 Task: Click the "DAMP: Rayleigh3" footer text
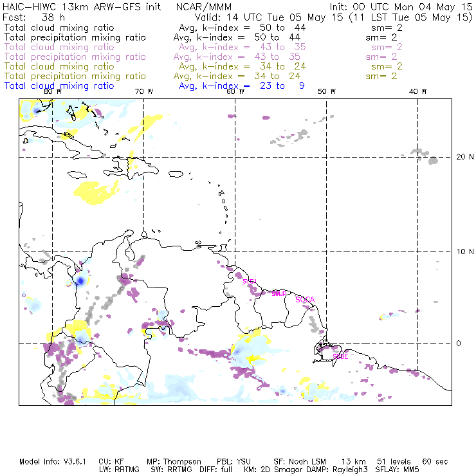[x=337, y=470]
